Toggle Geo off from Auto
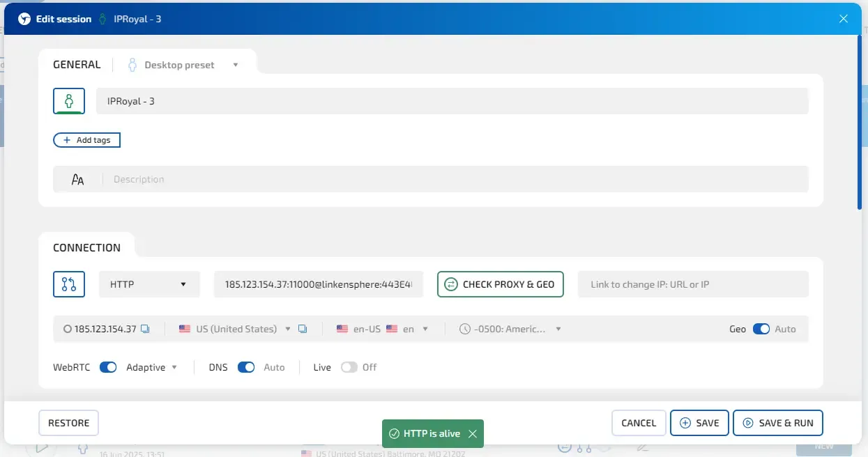 coord(761,328)
